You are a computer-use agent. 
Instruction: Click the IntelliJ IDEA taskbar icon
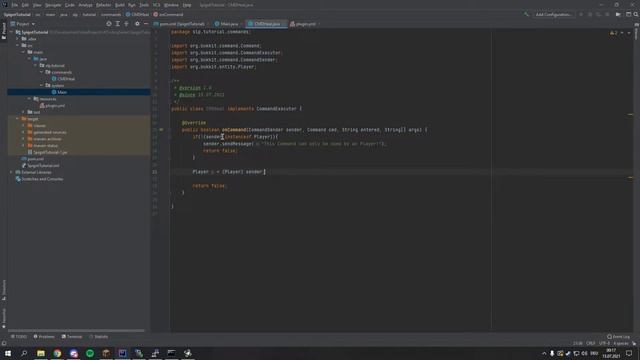point(122,353)
